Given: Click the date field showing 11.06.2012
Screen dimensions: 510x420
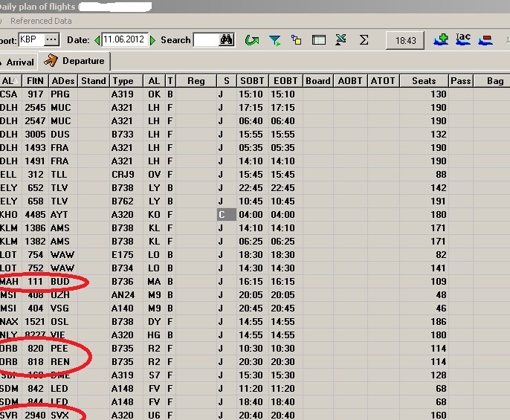Looking at the screenshot, I should pyautogui.click(x=125, y=40).
